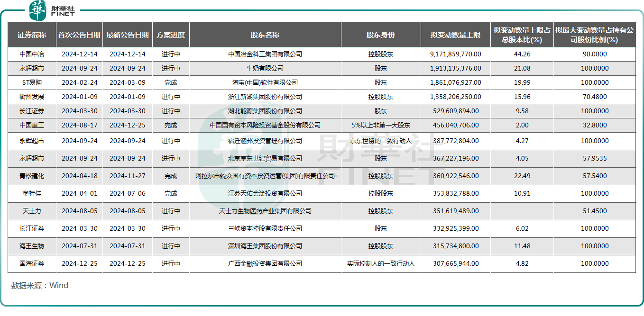Click the quantity 1,913,135,376.00
The width and height of the screenshot is (644, 316).
click(455, 68)
